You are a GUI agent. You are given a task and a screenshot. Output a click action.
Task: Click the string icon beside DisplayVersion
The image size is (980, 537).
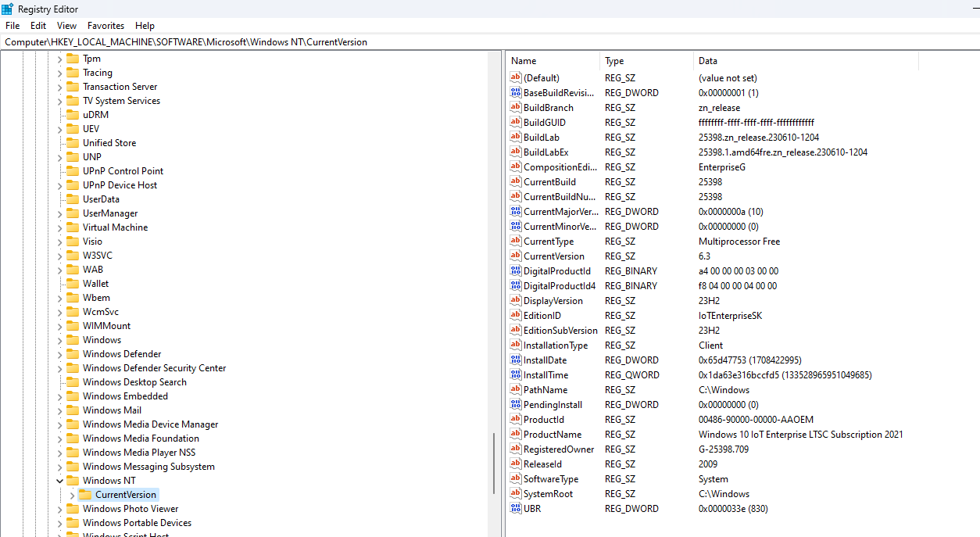pos(515,300)
